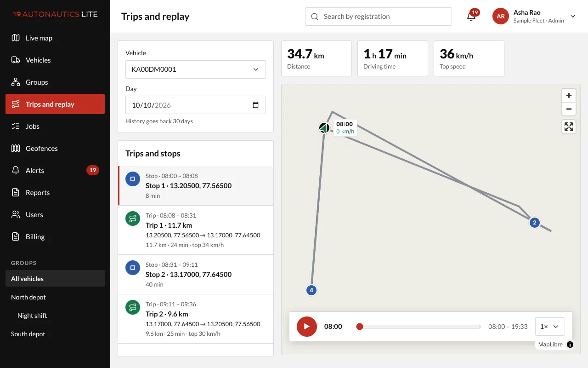Click the Trip 2 route icon
This screenshot has height=368, width=588.
coord(133,307)
